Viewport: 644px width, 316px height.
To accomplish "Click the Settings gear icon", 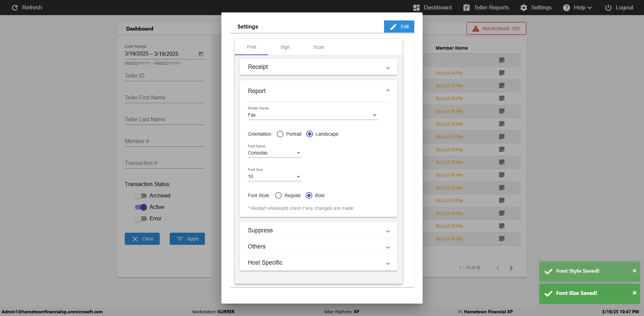I will click(x=524, y=7).
